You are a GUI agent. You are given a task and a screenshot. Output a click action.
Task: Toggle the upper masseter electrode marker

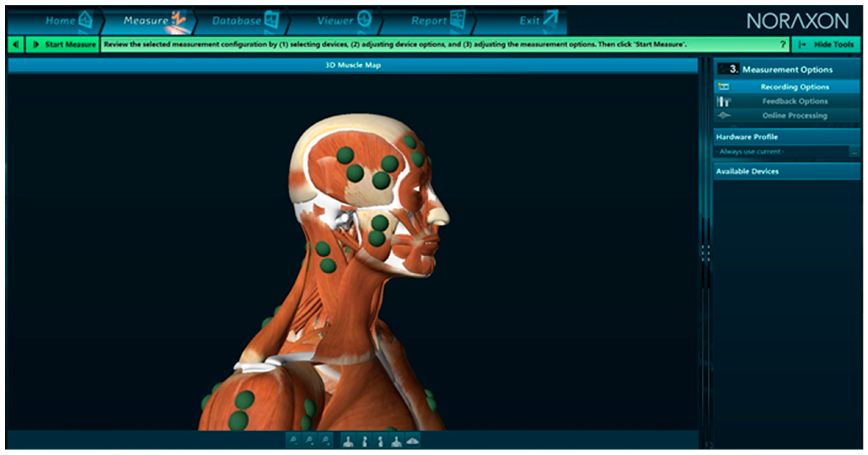tap(380, 223)
